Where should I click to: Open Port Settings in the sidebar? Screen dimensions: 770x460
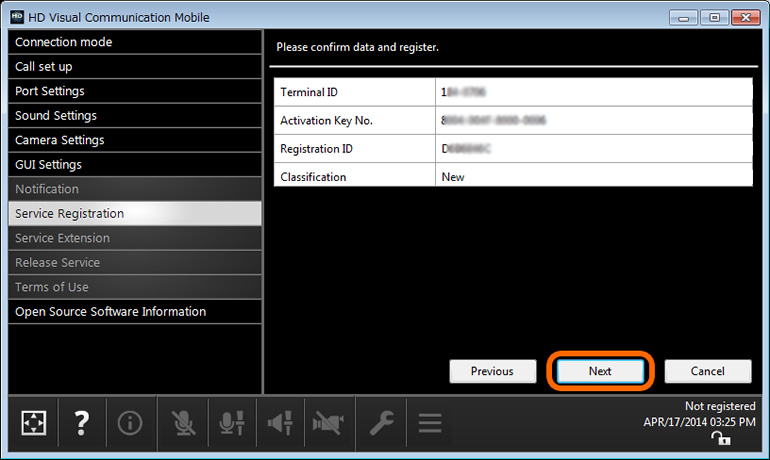135,91
